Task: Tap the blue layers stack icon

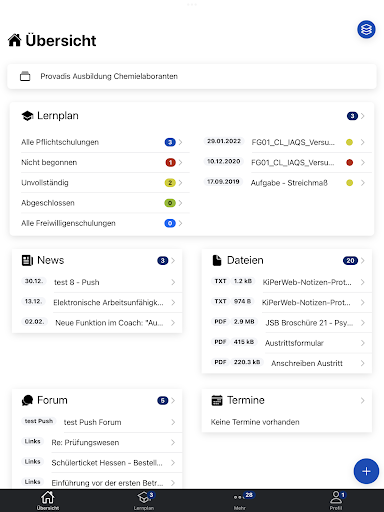Action: [x=366, y=30]
